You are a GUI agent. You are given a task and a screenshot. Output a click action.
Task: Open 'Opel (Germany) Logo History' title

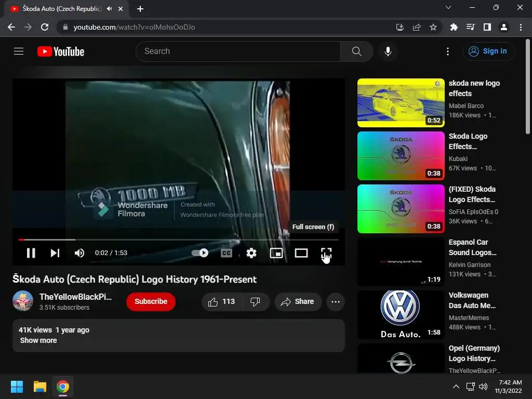click(x=474, y=353)
